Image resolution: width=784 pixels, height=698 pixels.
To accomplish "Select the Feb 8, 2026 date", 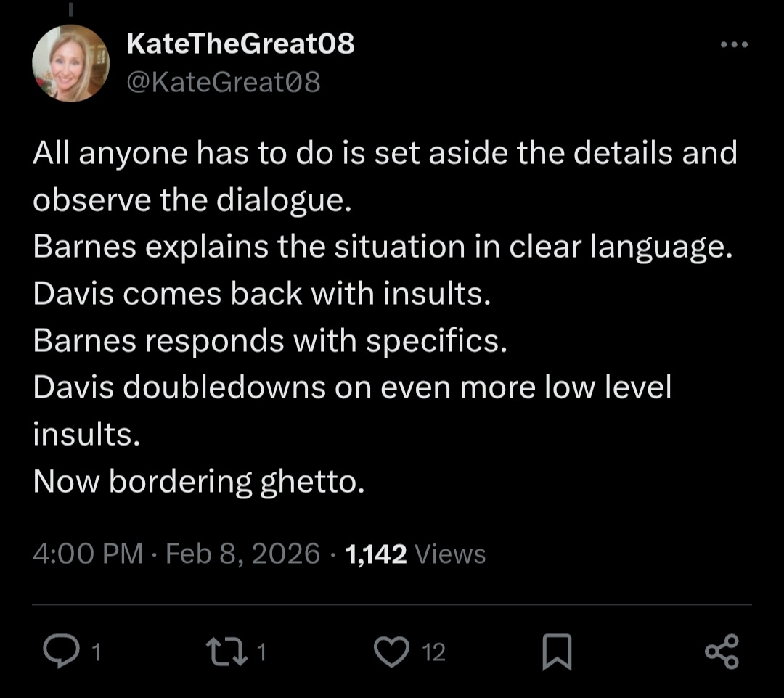I will click(243, 554).
